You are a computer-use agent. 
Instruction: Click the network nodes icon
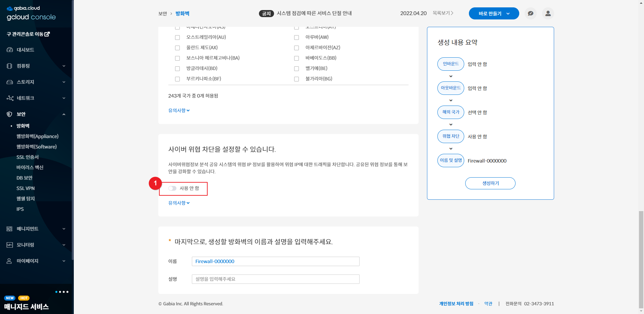[x=10, y=98]
